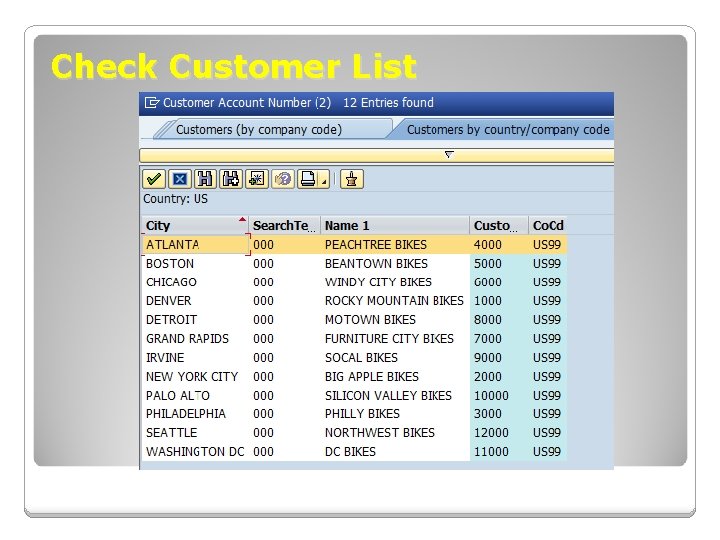Select the SEATTLE city cell

point(196,433)
